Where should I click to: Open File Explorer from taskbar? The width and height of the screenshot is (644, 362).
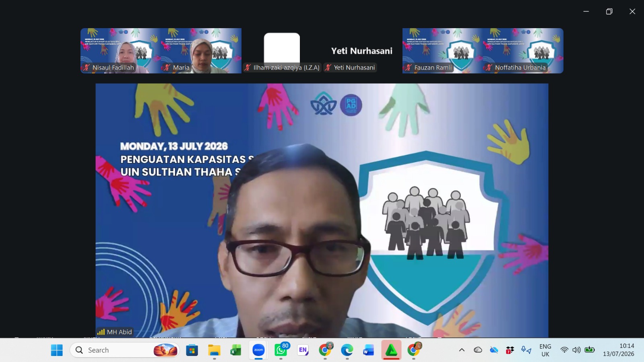(214, 350)
